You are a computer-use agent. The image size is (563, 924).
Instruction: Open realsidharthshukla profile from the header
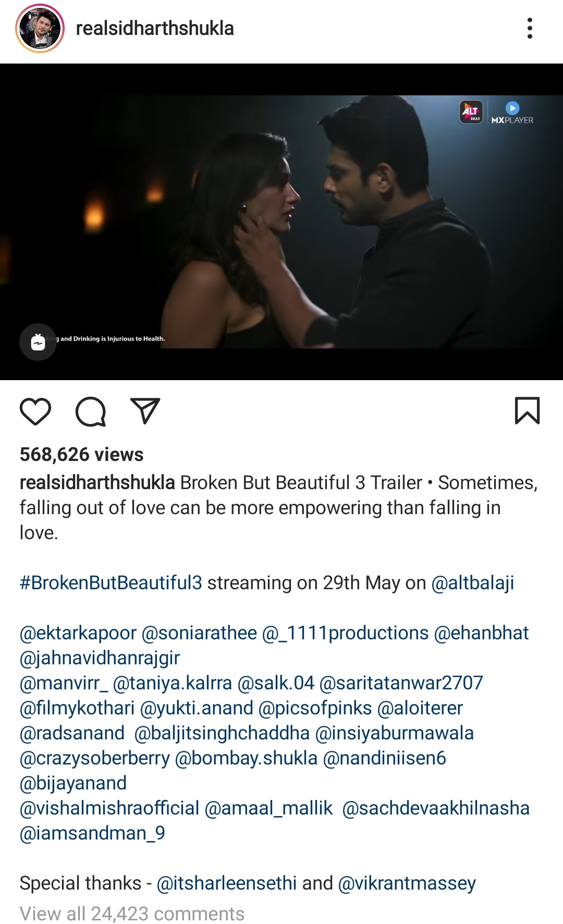(155, 28)
